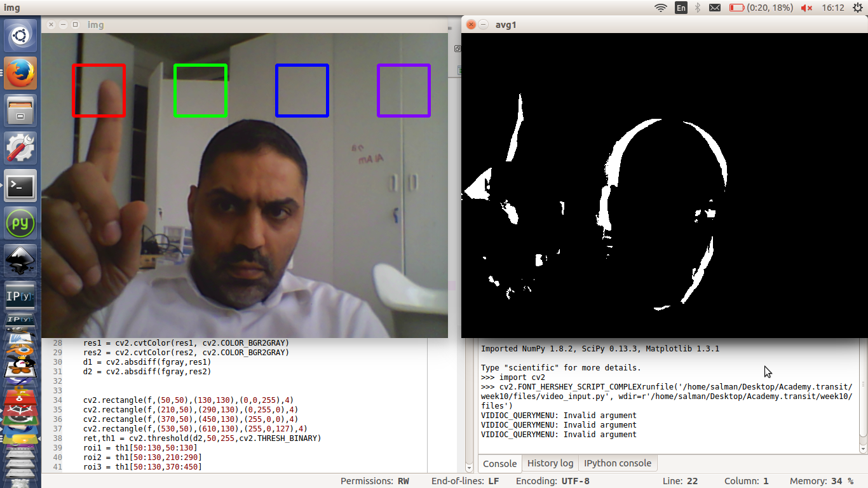
Task: Open the large IPython launcher icon
Action: [20, 296]
